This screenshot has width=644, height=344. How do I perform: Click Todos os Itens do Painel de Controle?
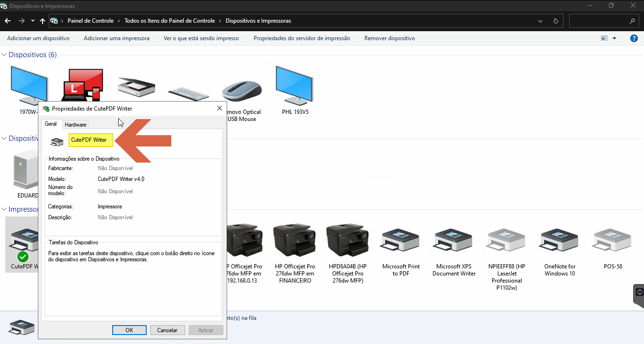click(x=169, y=21)
